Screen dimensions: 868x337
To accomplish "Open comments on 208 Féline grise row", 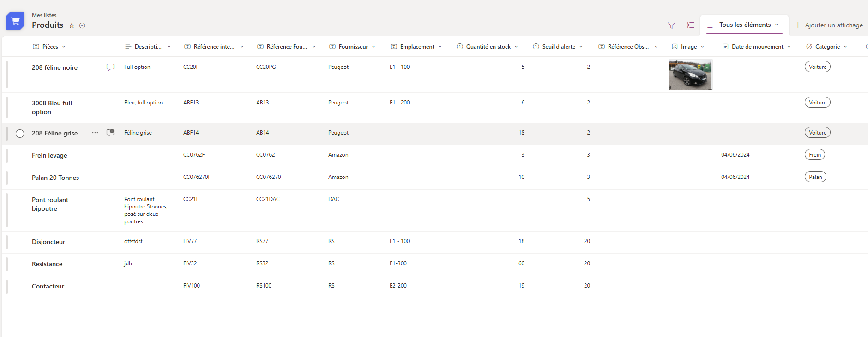I will (110, 133).
